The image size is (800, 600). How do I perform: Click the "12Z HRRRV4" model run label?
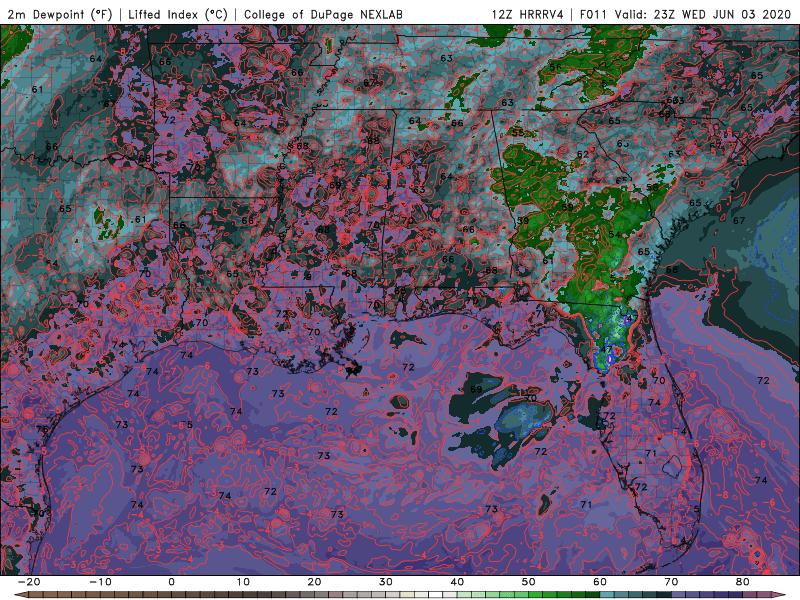pyautogui.click(x=528, y=14)
